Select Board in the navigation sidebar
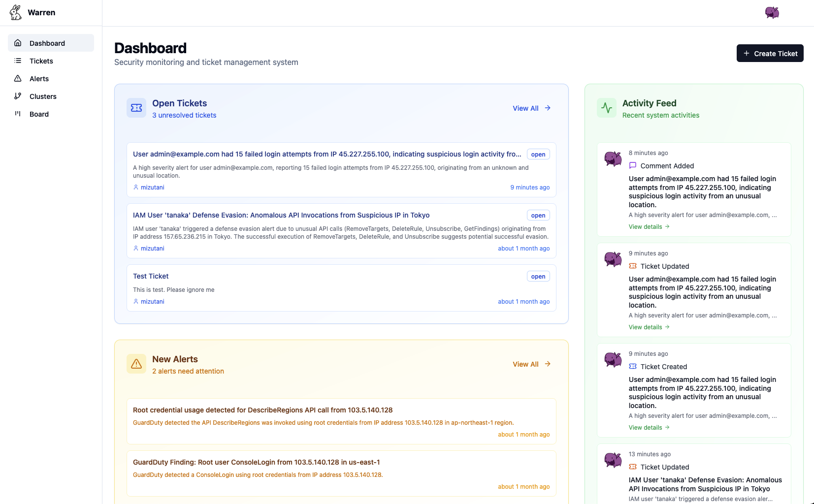Screen dimensions: 814x504 tap(38, 114)
